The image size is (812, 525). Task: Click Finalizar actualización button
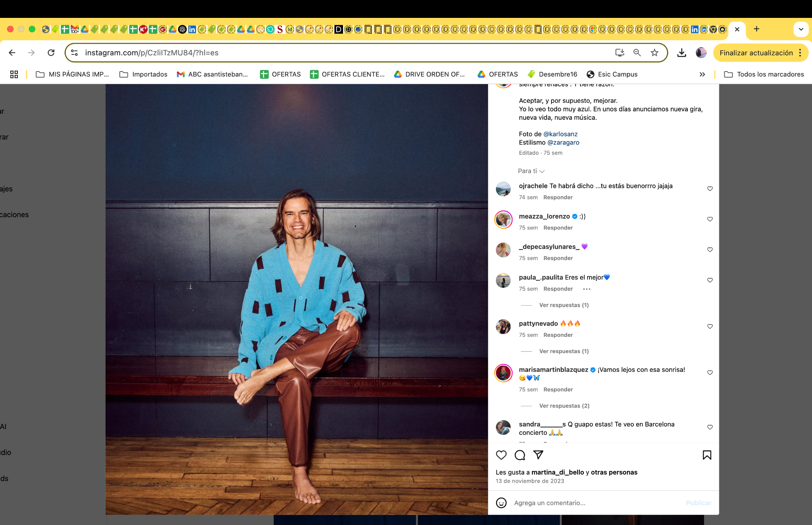pyautogui.click(x=756, y=53)
